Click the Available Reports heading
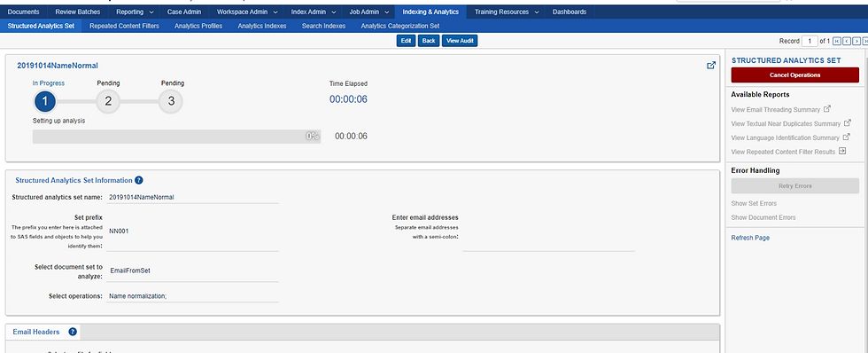The height and width of the screenshot is (353, 868). click(x=760, y=95)
